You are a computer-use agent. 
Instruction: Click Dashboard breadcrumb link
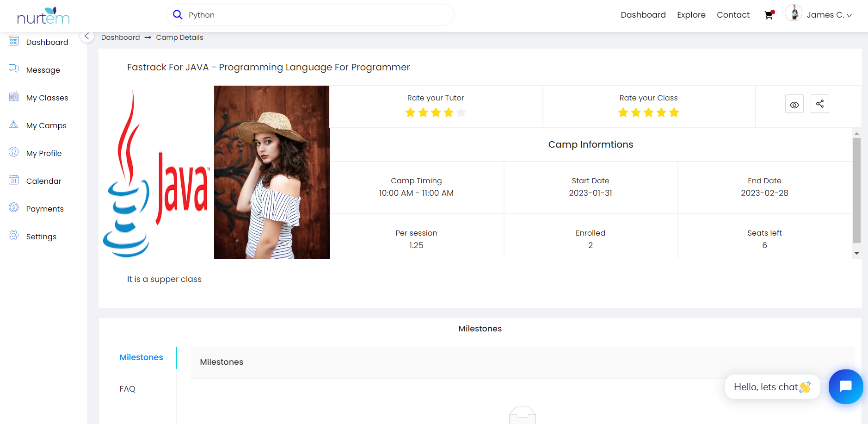[x=120, y=37]
